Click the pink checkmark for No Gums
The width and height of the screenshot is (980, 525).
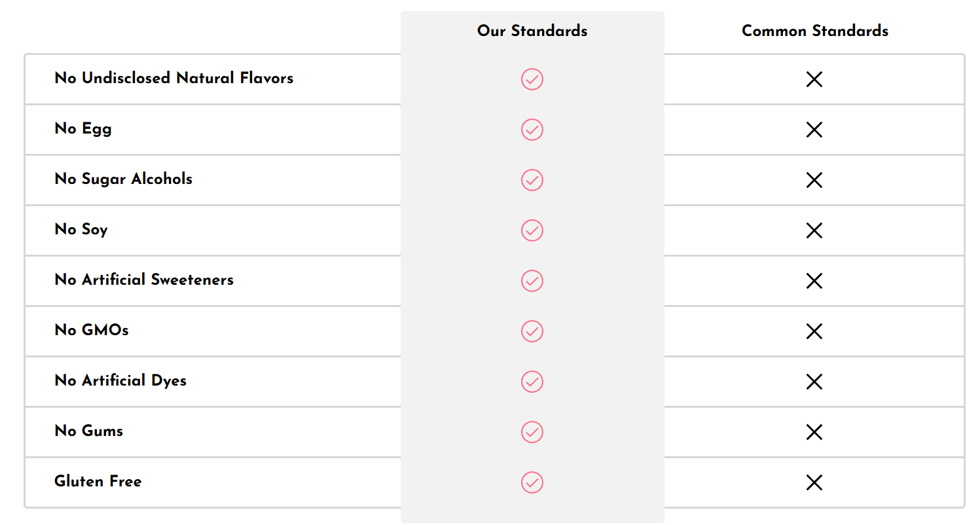[x=532, y=432]
